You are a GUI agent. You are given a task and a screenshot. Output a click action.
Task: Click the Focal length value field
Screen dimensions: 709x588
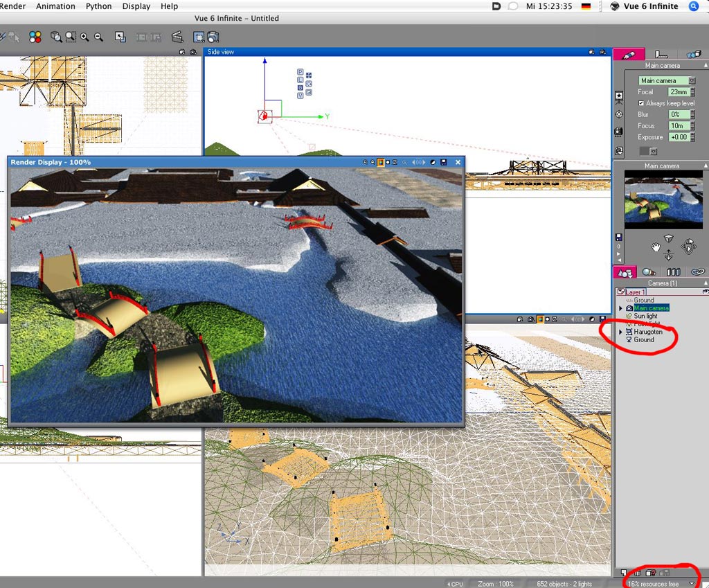[x=679, y=92]
